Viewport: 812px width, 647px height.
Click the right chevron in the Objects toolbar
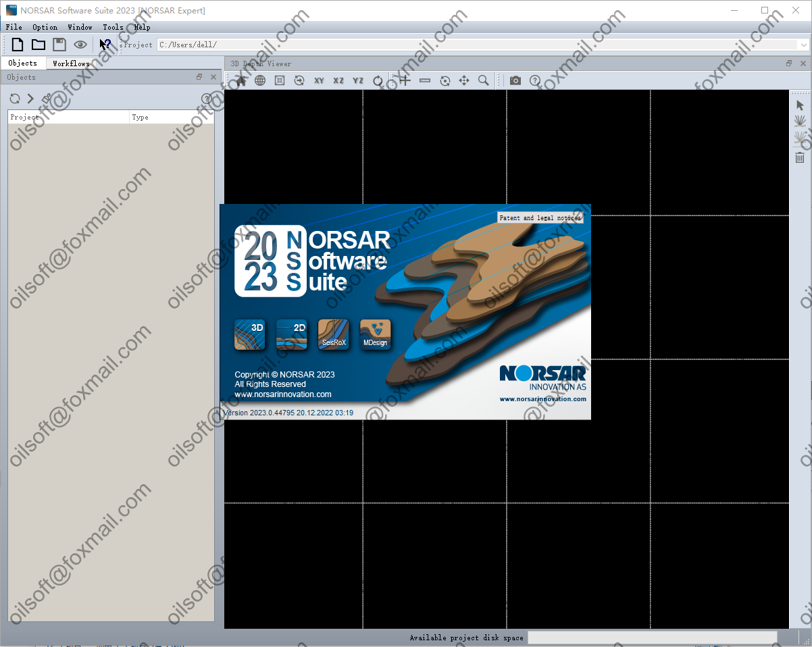[x=30, y=99]
